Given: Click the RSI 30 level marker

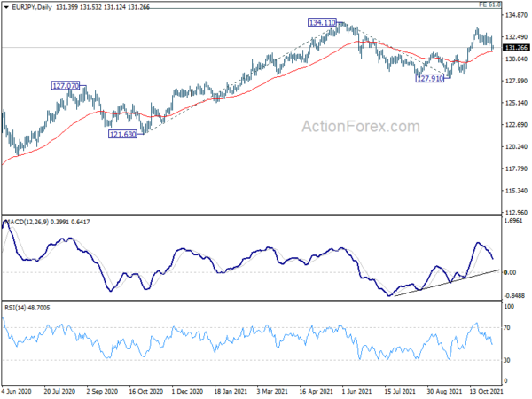Looking at the screenshot, I should tap(507, 360).
